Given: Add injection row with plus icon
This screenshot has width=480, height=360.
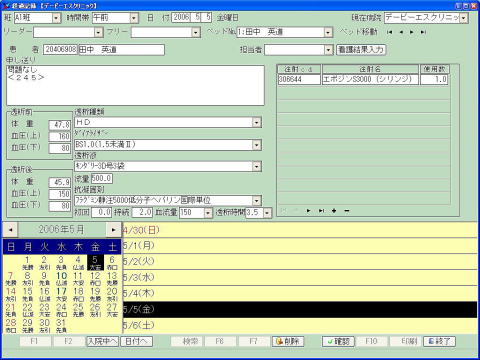Looking at the screenshot, I should 334,211.
